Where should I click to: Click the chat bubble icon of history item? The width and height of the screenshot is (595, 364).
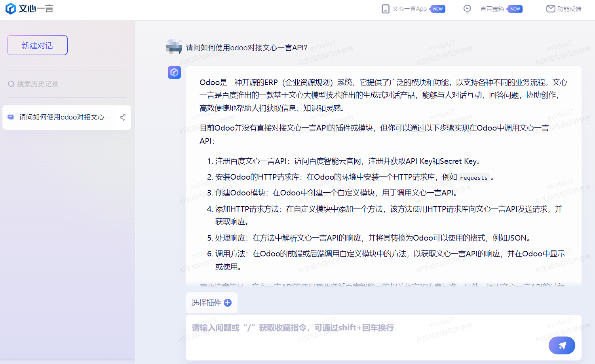pyautogui.click(x=11, y=117)
